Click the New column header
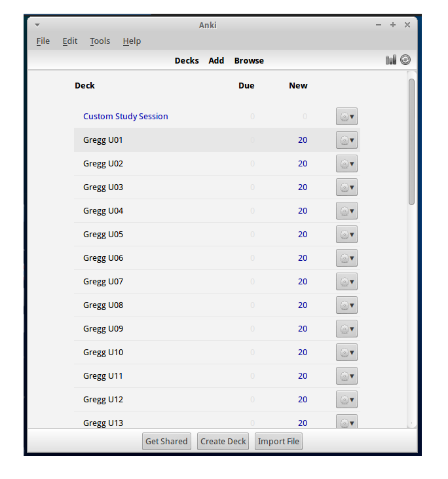Screen dimensions: 448x479 point(298,86)
